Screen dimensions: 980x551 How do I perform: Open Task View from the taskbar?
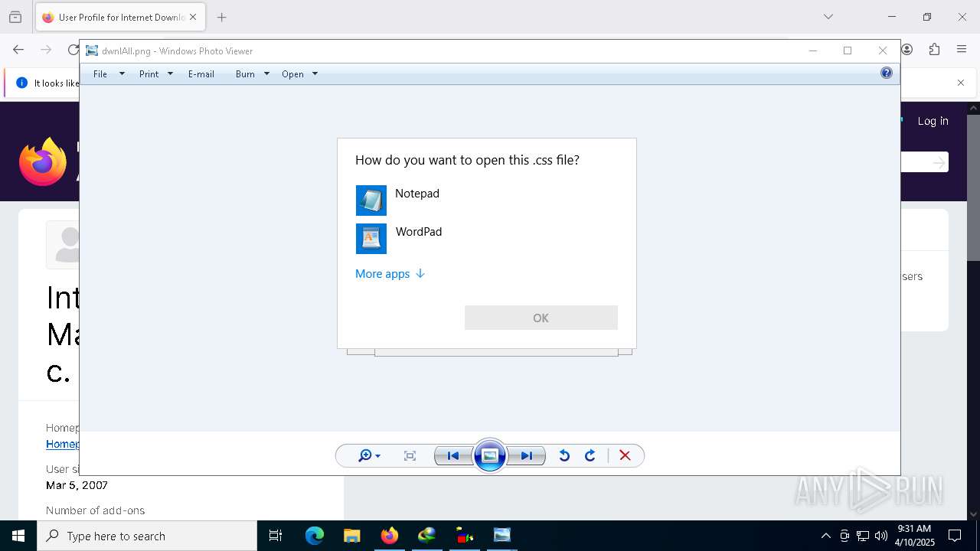276,536
